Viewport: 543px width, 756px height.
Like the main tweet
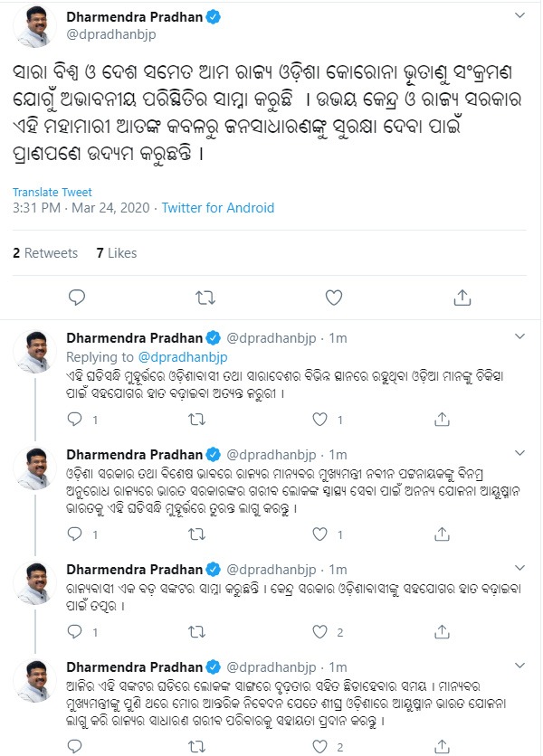pyautogui.click(x=334, y=297)
